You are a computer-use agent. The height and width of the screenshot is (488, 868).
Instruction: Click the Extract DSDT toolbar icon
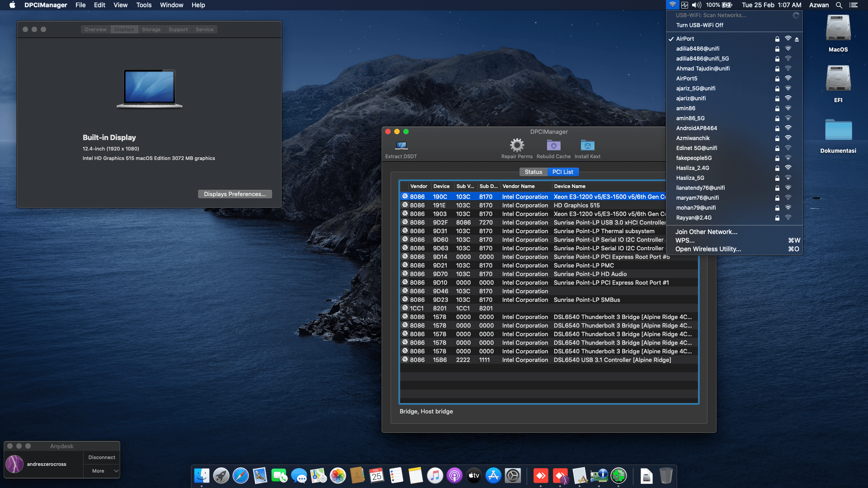click(x=401, y=145)
